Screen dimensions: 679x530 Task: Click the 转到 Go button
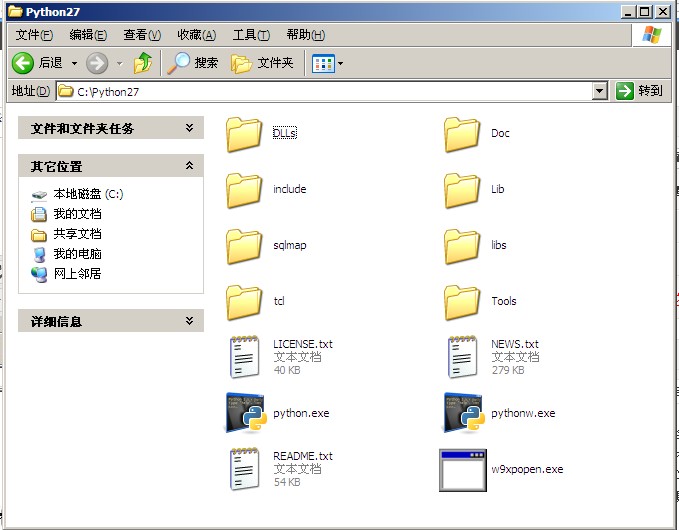pos(640,91)
